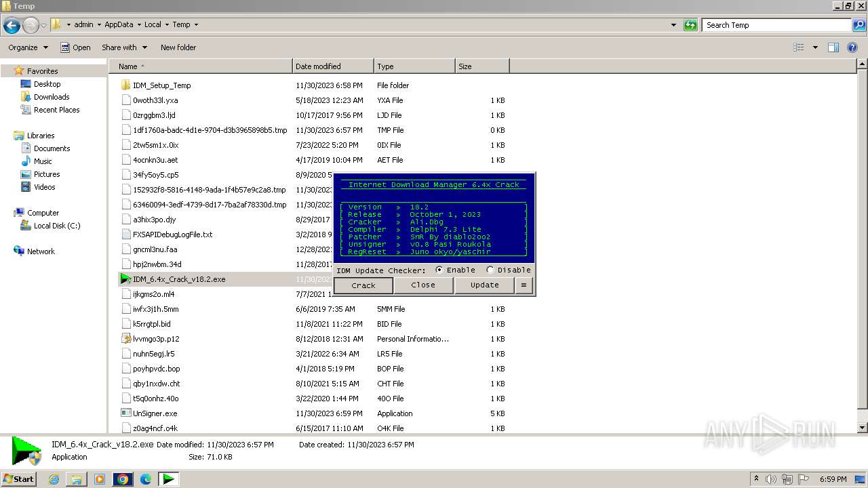Viewport: 868px width, 488px height.
Task: Launch Edge from taskbar
Action: pyautogui.click(x=146, y=479)
